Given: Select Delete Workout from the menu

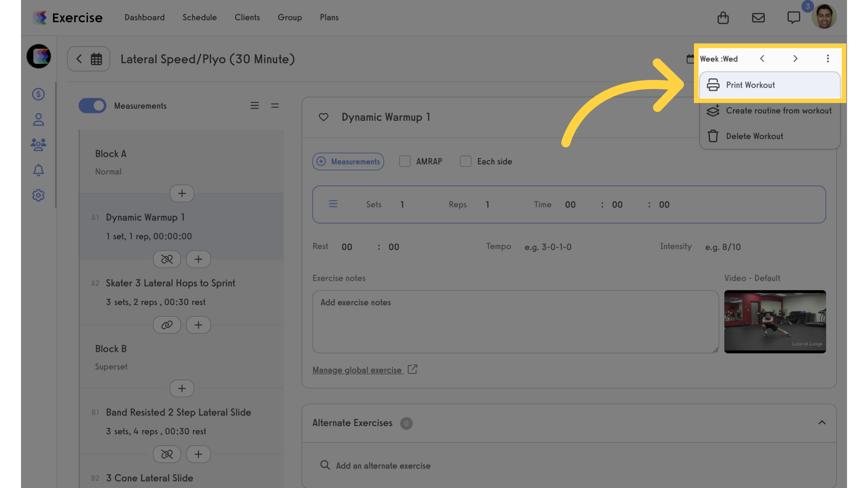Looking at the screenshot, I should point(769,136).
